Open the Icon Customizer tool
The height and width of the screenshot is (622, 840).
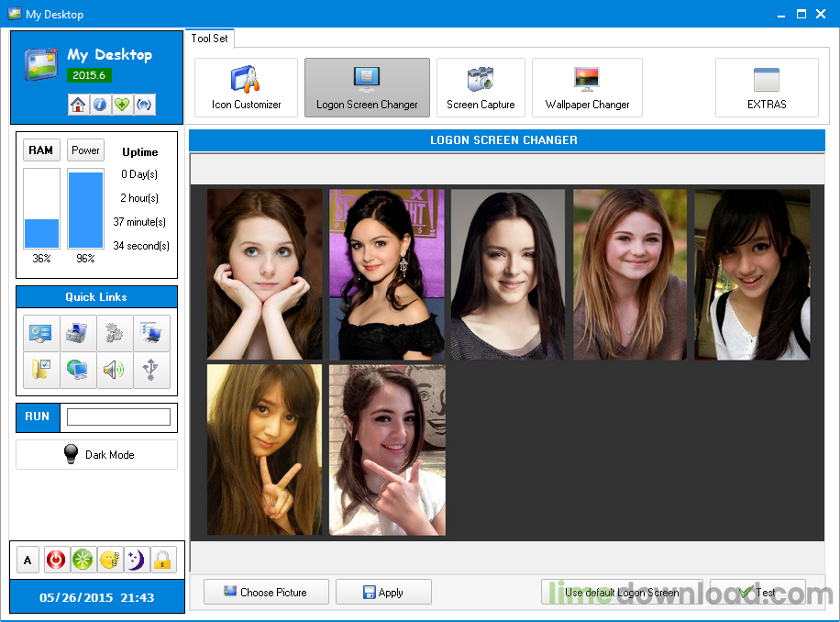pos(246,87)
